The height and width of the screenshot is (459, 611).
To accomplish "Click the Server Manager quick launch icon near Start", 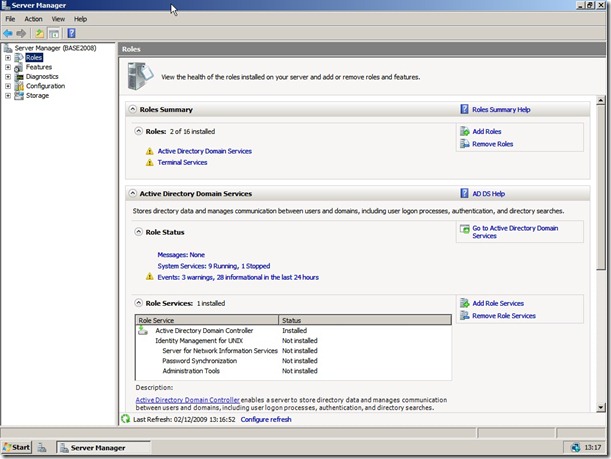I will click(42, 448).
